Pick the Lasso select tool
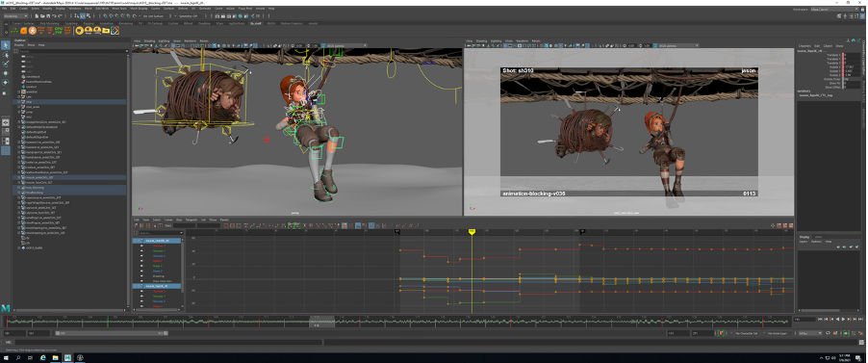 [6, 55]
